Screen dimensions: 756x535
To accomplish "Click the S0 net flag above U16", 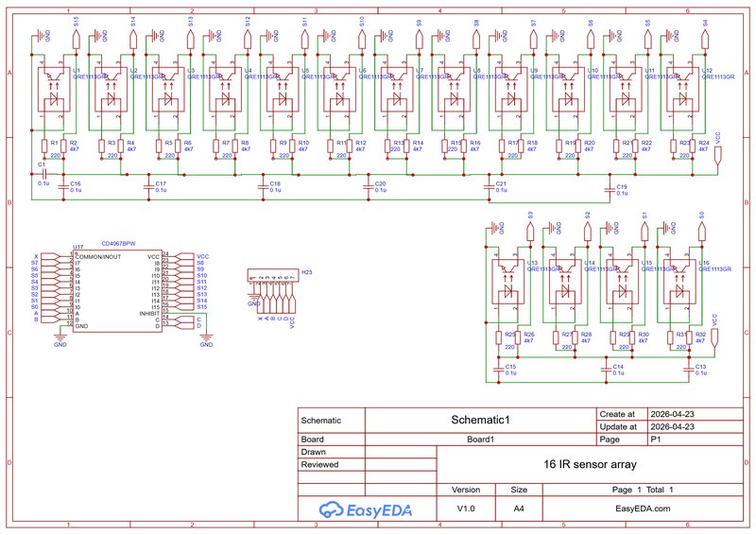I will click(x=702, y=231).
